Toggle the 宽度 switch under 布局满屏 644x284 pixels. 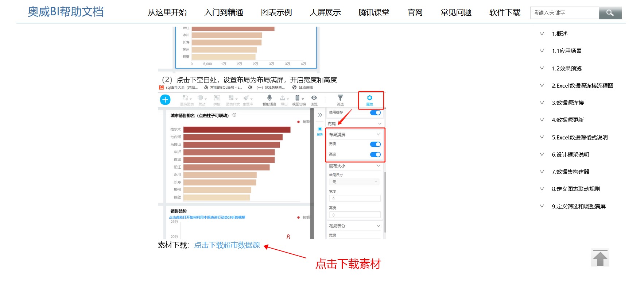coord(375,144)
